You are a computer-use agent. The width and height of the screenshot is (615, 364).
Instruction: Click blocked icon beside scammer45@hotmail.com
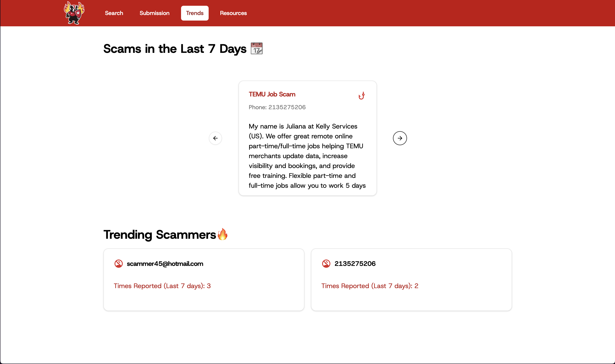(118, 264)
